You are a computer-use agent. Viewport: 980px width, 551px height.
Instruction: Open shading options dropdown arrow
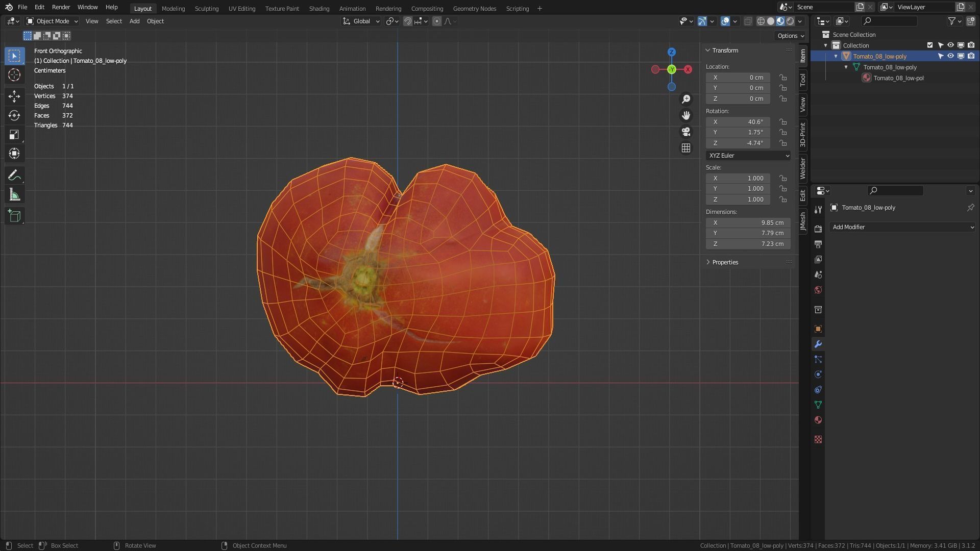point(800,21)
